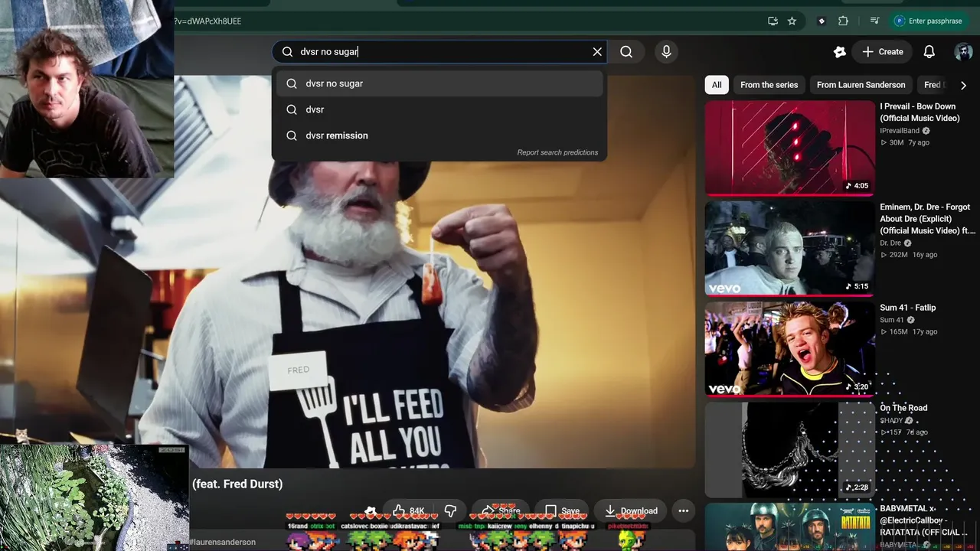Share the video

click(501, 510)
